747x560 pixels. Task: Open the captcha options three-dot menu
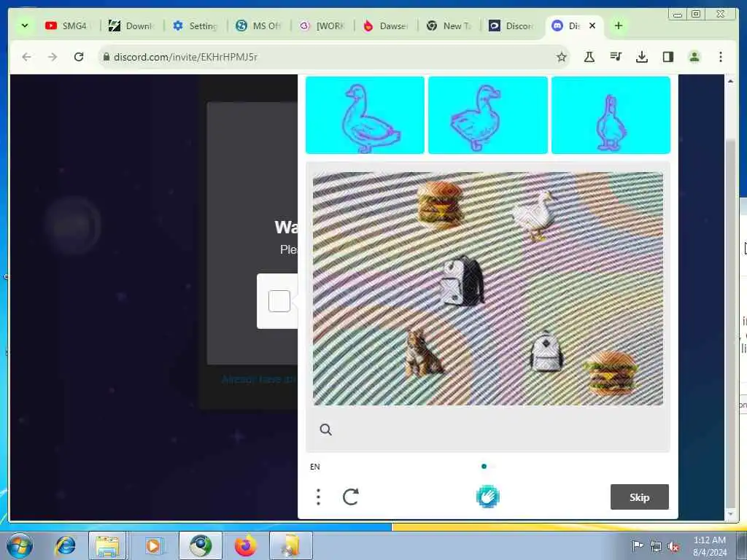pos(318,497)
